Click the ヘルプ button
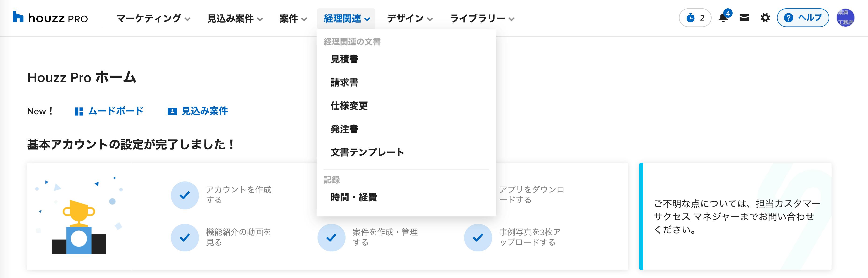Image resolution: width=868 pixels, height=278 pixels. tap(803, 18)
